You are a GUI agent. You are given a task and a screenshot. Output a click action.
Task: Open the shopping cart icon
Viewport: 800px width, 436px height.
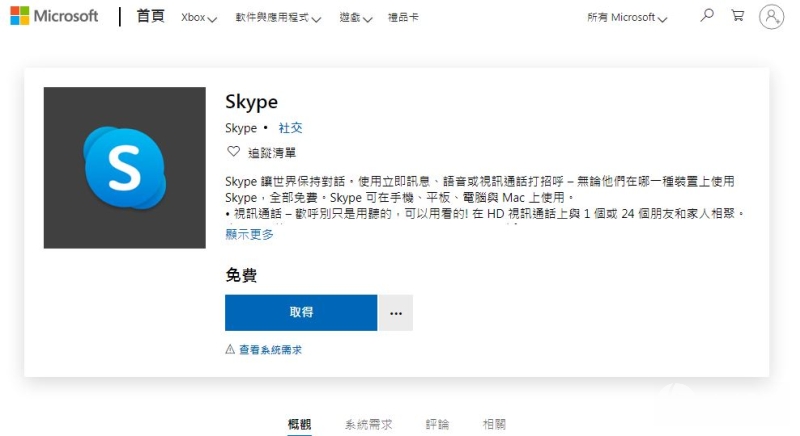tap(737, 16)
